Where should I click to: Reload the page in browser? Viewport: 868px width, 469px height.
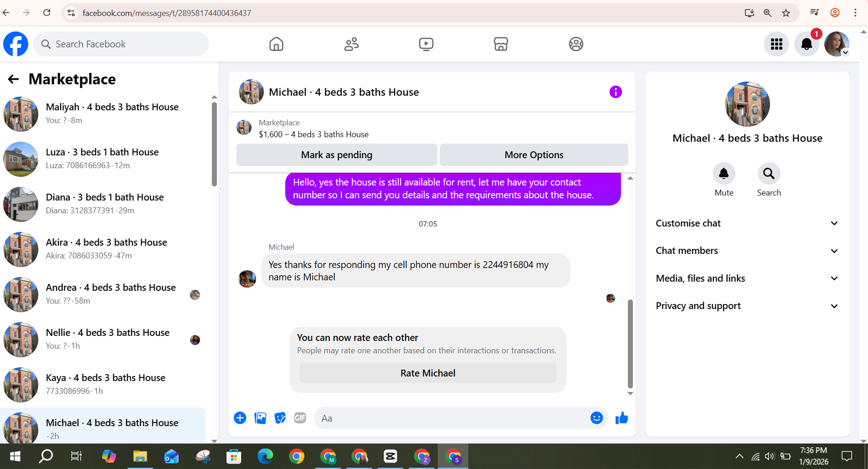pos(46,13)
